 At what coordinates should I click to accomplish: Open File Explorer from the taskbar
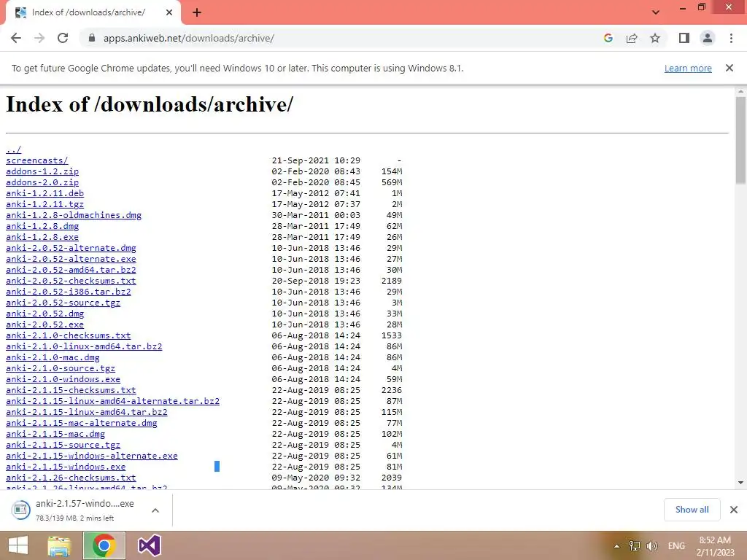[x=59, y=545]
